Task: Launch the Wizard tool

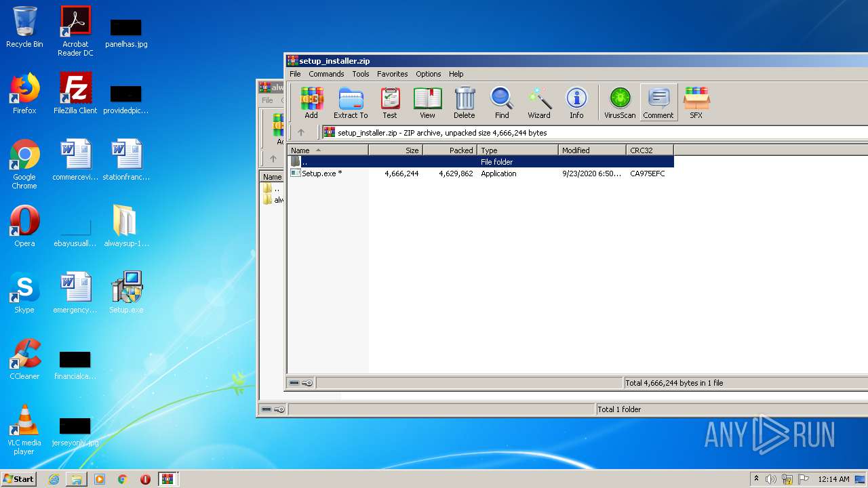Action: click(539, 103)
